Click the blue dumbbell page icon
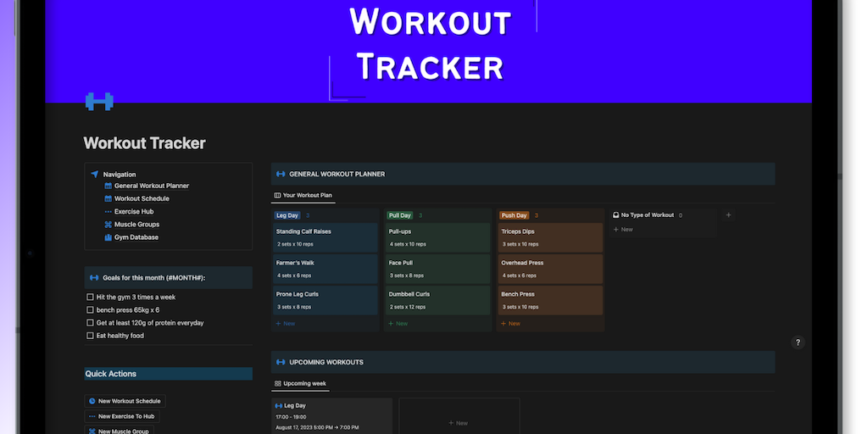The width and height of the screenshot is (868, 434). pyautogui.click(x=99, y=102)
